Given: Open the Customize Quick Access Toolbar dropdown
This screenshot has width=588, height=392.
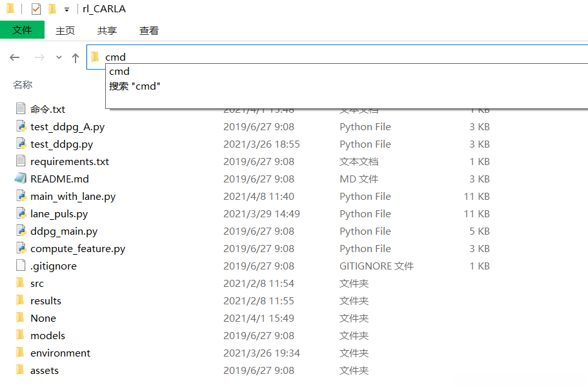Looking at the screenshot, I should coord(66,10).
